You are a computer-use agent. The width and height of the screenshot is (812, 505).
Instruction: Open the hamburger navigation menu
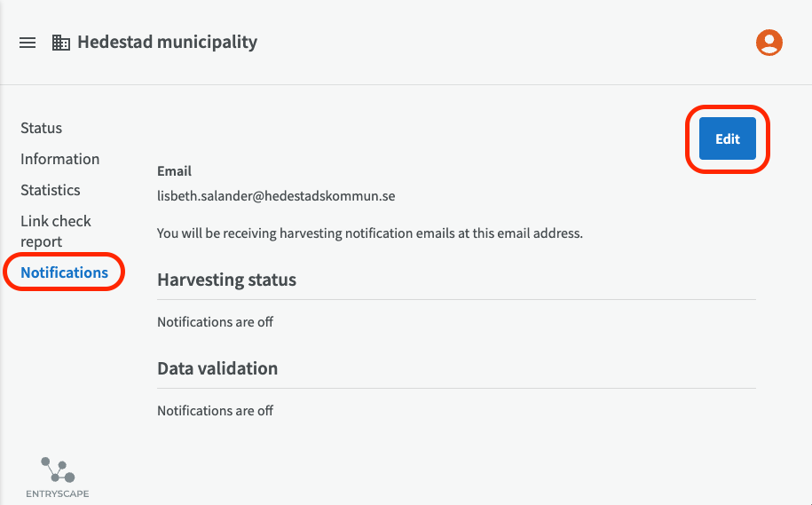pos(28,43)
